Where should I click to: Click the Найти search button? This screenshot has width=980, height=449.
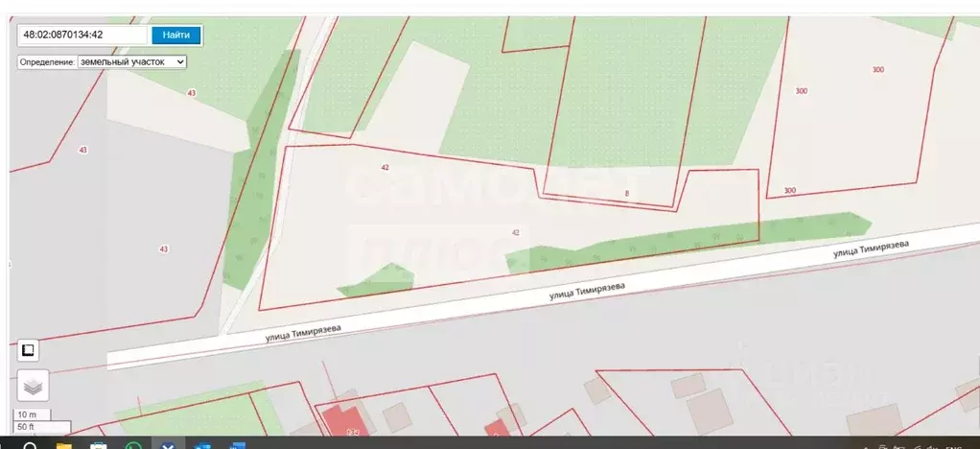pyautogui.click(x=175, y=35)
